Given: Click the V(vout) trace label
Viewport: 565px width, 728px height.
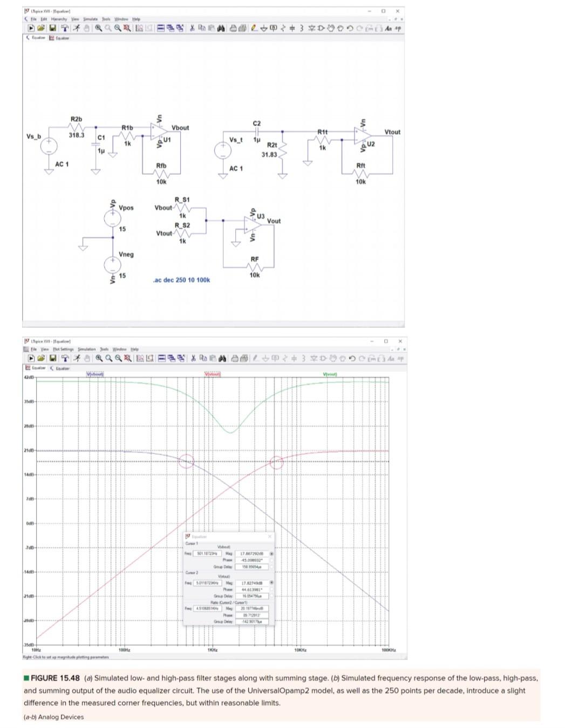Looking at the screenshot, I should [x=330, y=374].
